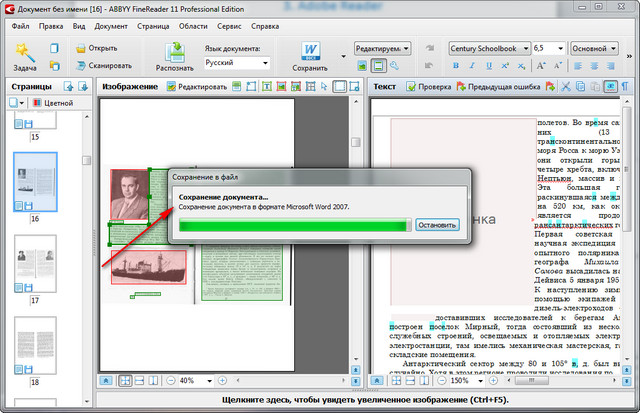Open the Файл menu
This screenshot has height=413, width=640.
pyautogui.click(x=20, y=26)
